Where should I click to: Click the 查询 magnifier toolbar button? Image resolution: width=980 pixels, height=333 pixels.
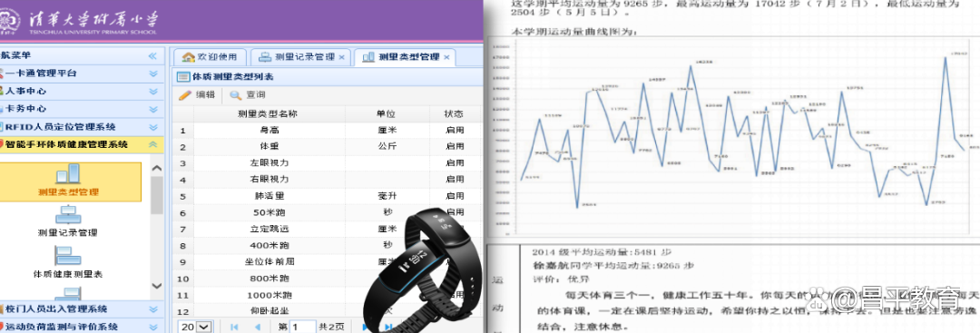[248, 95]
